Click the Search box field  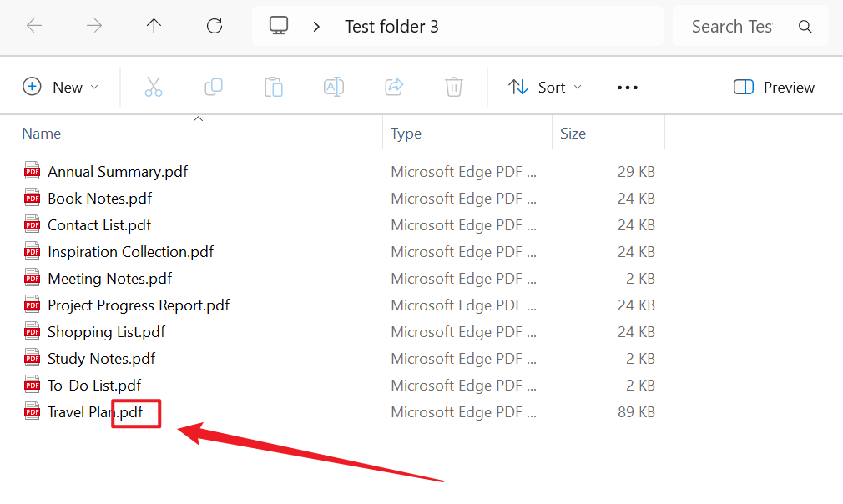(734, 27)
